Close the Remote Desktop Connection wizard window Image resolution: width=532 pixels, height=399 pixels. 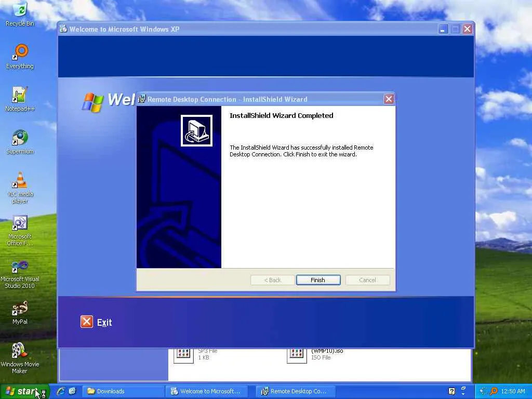(x=389, y=99)
